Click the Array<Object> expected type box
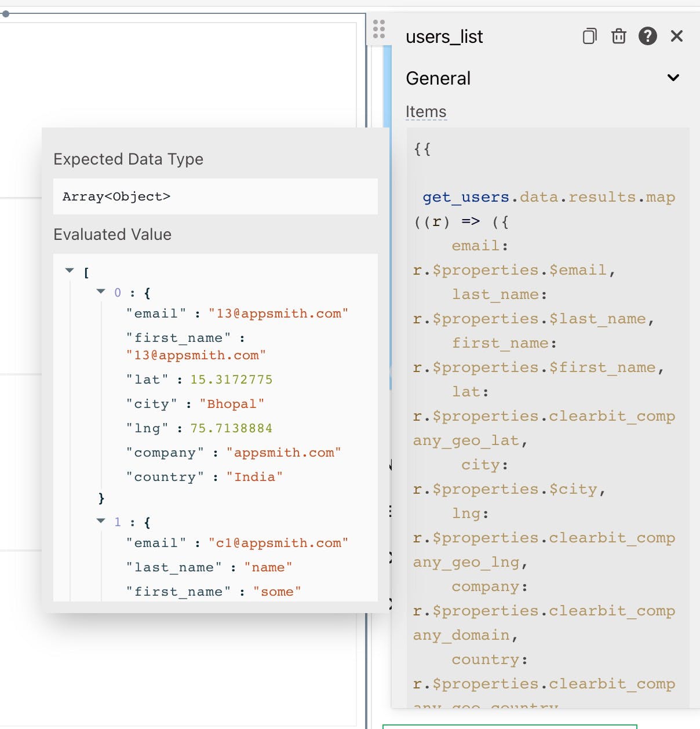The image size is (700, 729). click(215, 196)
